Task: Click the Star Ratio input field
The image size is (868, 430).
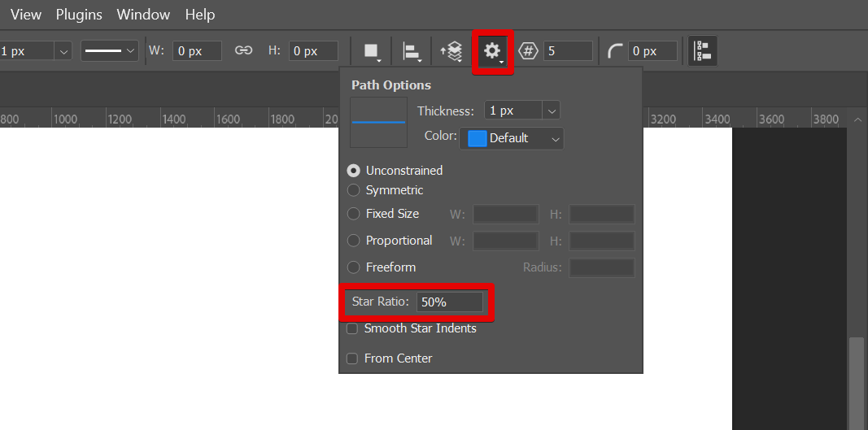Action: [x=449, y=302]
